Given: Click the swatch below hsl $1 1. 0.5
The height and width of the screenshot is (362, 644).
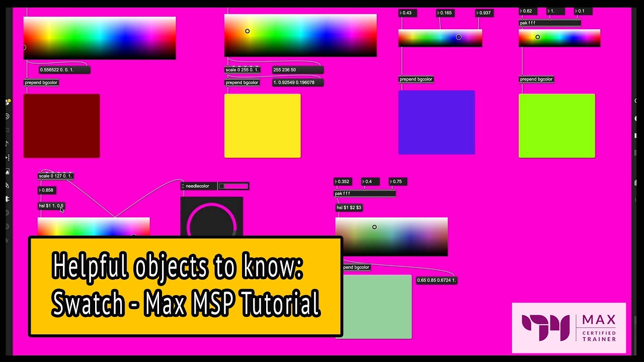Looking at the screenshot, I should [94, 227].
